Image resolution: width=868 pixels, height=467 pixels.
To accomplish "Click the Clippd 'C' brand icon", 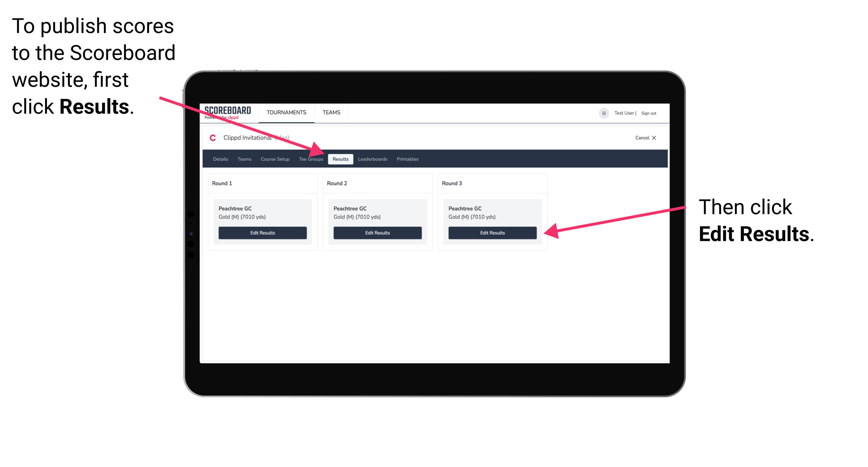I will 211,138.
